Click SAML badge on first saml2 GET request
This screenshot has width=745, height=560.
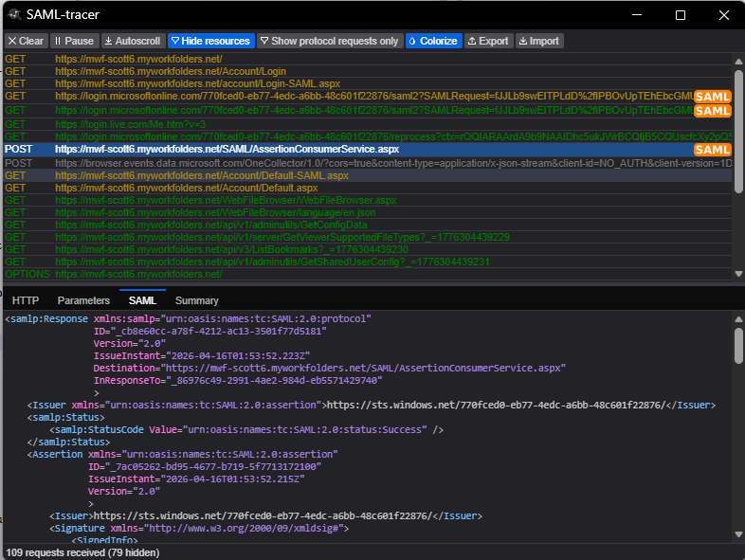click(x=712, y=97)
